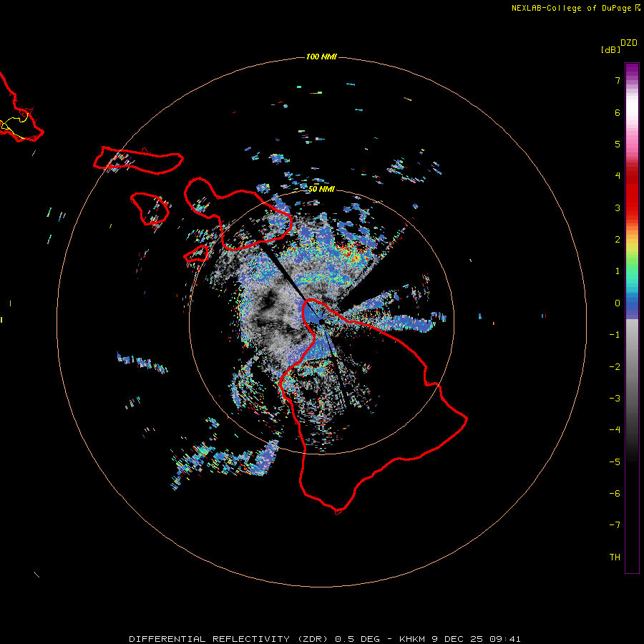Click the 0 value on color scale
Viewport: 644px width, 644px height.
[x=618, y=303]
